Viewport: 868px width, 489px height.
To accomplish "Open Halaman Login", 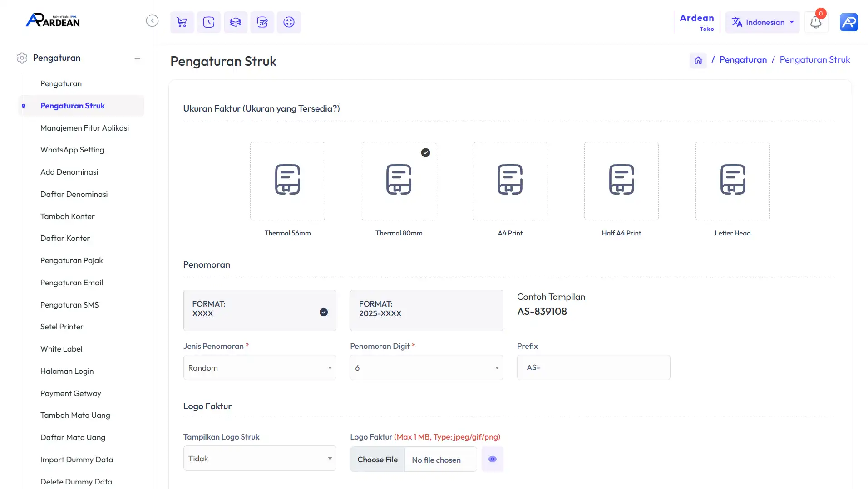I will [x=67, y=371].
